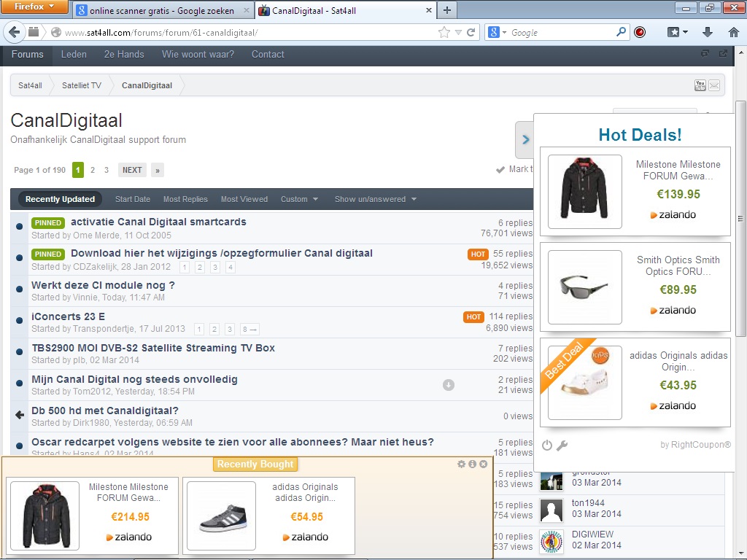This screenshot has height=560, width=747.
Task: Open the URL history dropdown arrow
Action: click(458, 32)
